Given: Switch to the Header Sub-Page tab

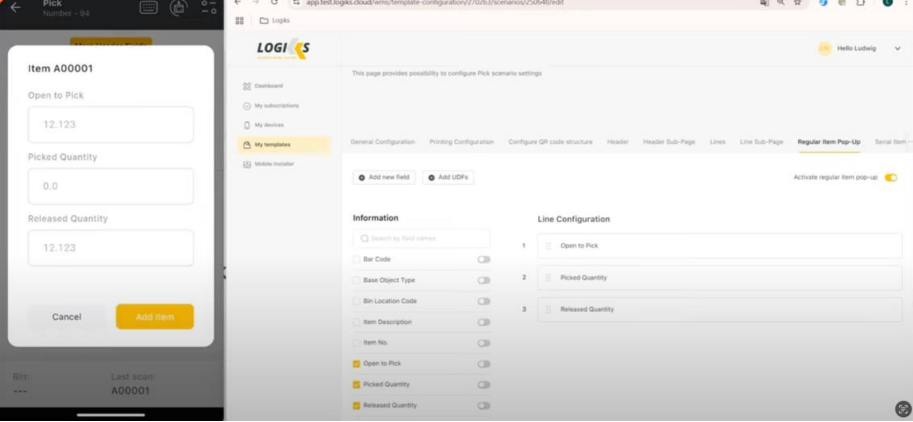Looking at the screenshot, I should [668, 142].
